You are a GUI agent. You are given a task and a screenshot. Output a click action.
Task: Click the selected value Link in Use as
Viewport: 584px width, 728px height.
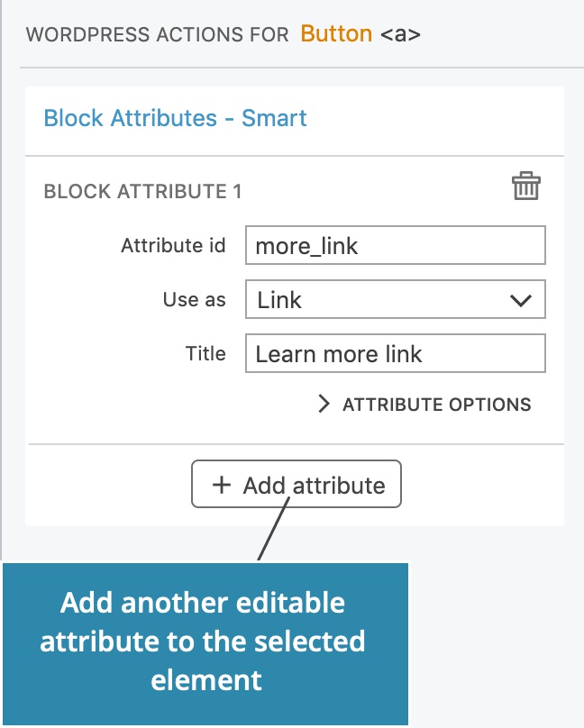click(x=279, y=300)
